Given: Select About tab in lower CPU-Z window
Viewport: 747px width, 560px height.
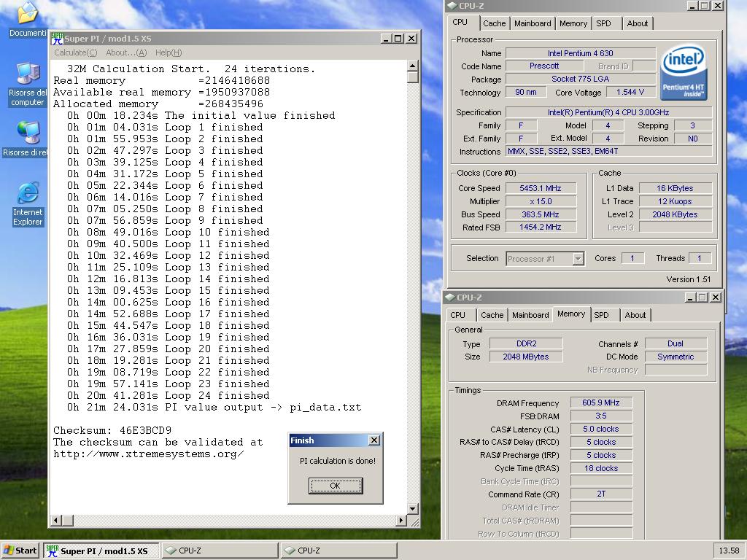Looking at the screenshot, I should tap(635, 315).
